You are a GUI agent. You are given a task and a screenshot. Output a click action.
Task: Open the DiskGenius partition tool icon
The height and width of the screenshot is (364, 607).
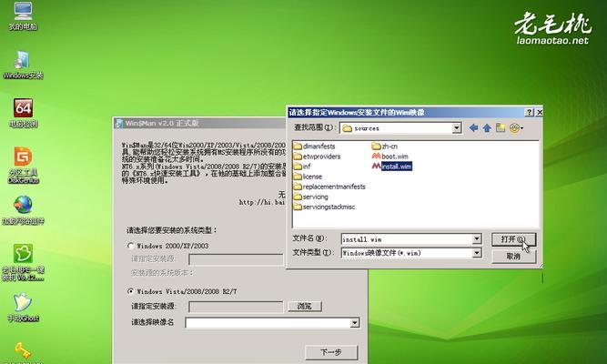pyautogui.click(x=24, y=165)
